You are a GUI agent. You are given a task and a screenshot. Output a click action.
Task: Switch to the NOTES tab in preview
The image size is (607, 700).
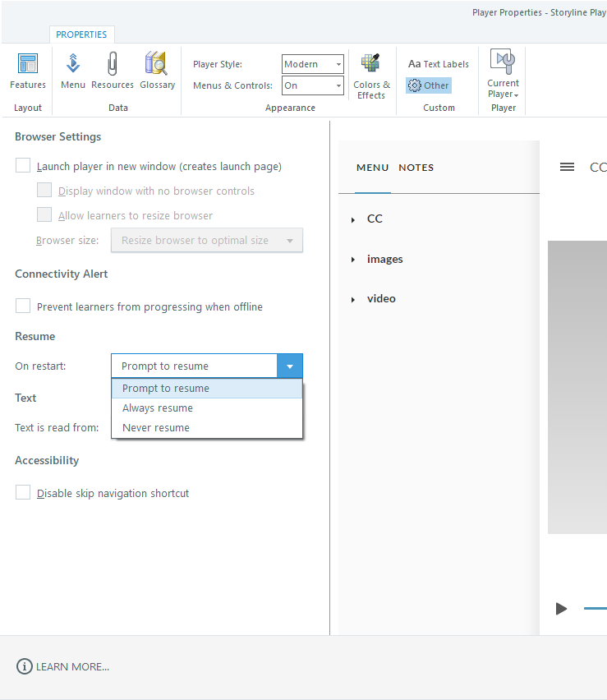pyautogui.click(x=416, y=168)
